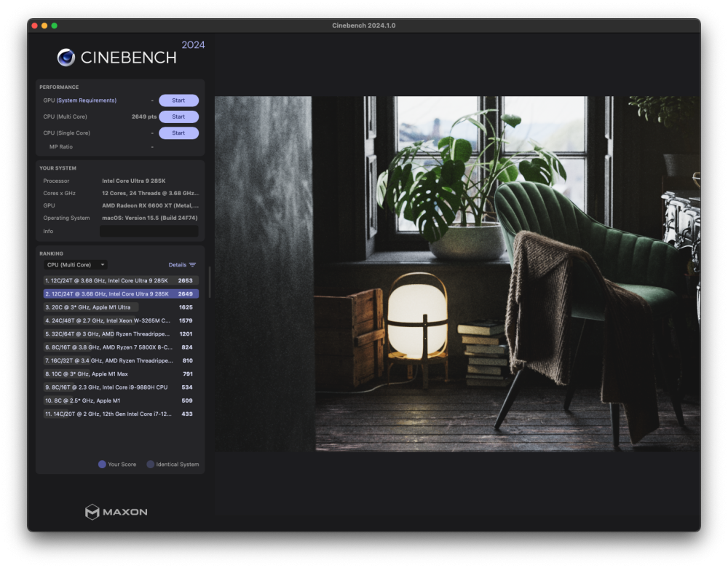Click the Cores x GHz value text
The image size is (728, 568).
coord(150,193)
